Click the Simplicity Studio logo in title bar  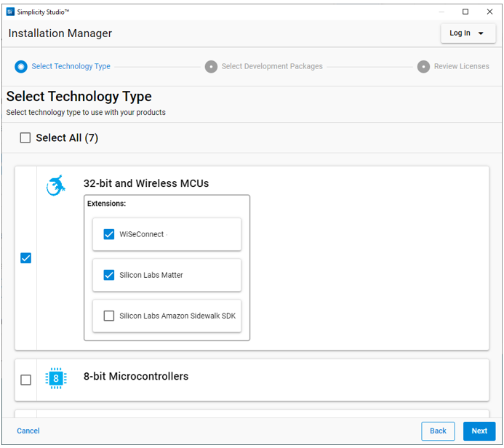tap(9, 12)
